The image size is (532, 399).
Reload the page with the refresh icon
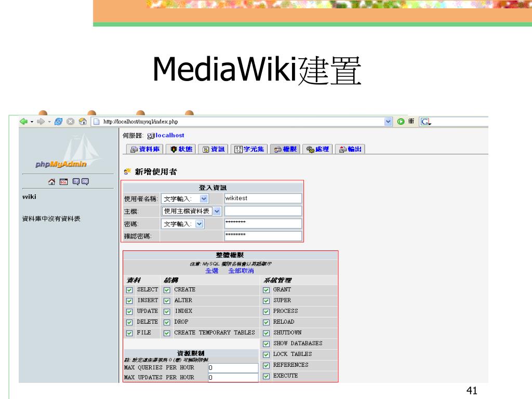(58, 122)
